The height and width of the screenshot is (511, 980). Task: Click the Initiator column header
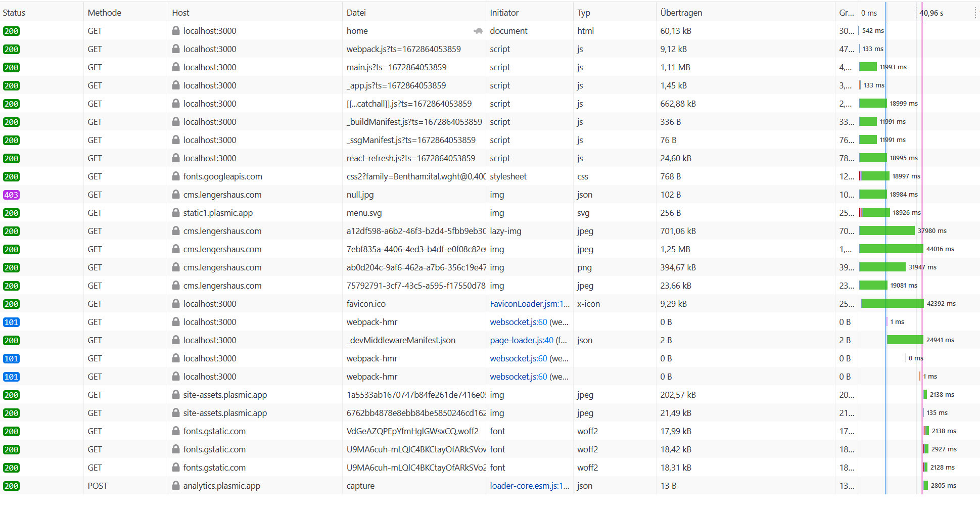504,13
